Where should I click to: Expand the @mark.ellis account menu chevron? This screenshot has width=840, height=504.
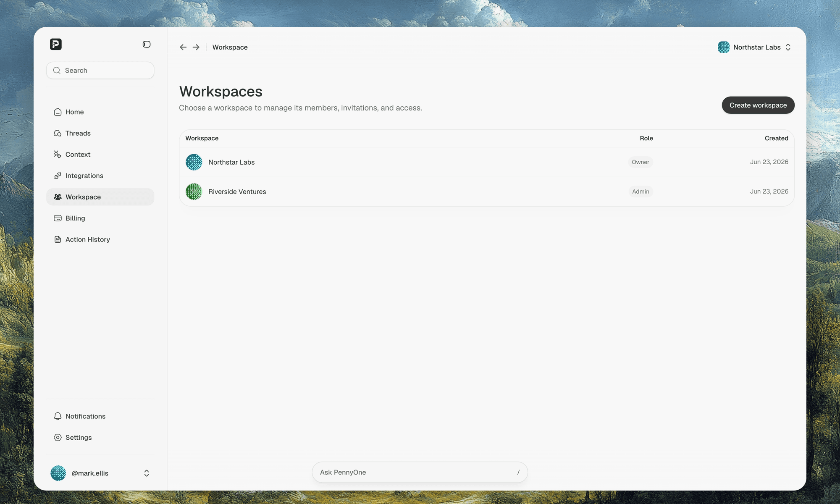point(147,473)
